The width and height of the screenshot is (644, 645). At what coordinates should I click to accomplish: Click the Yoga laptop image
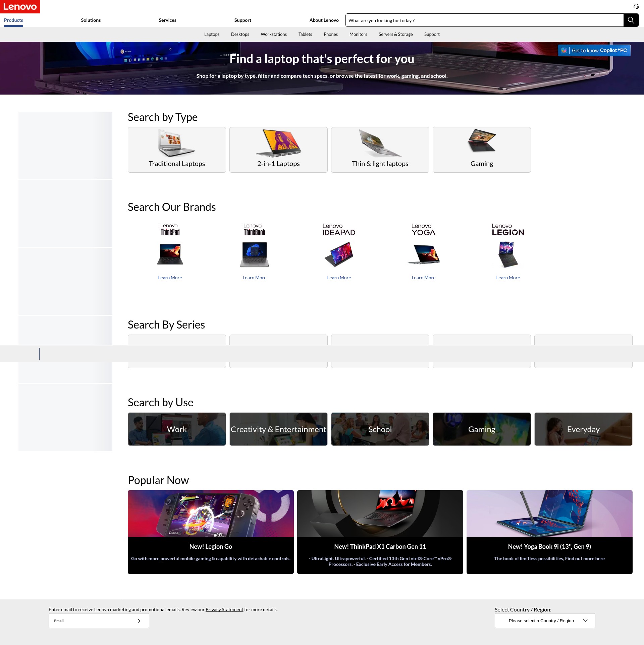coord(423,254)
